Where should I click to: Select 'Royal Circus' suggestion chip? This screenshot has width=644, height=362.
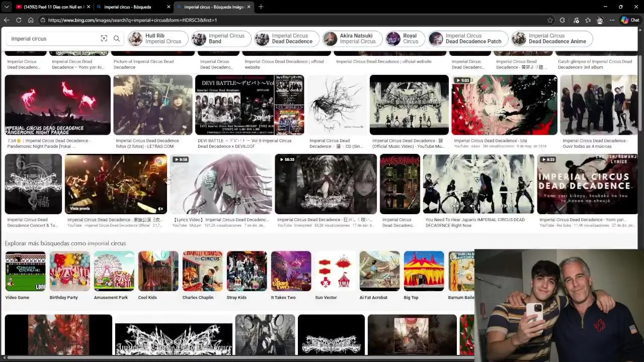[406, 39]
